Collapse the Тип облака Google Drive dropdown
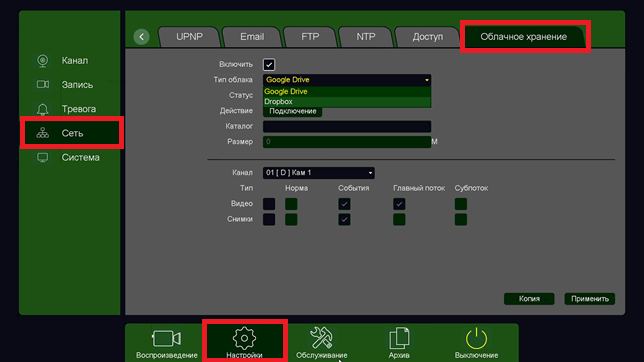This screenshot has width=644, height=362. (347, 80)
